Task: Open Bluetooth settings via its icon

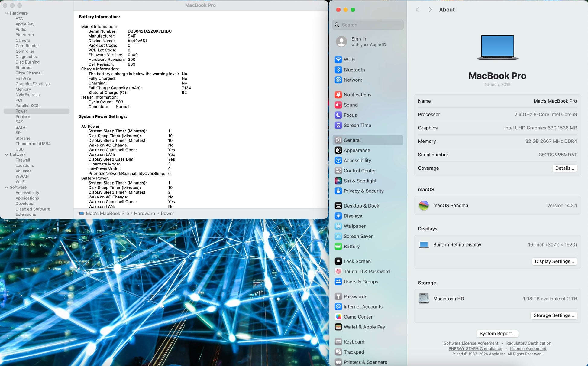Action: click(338, 70)
